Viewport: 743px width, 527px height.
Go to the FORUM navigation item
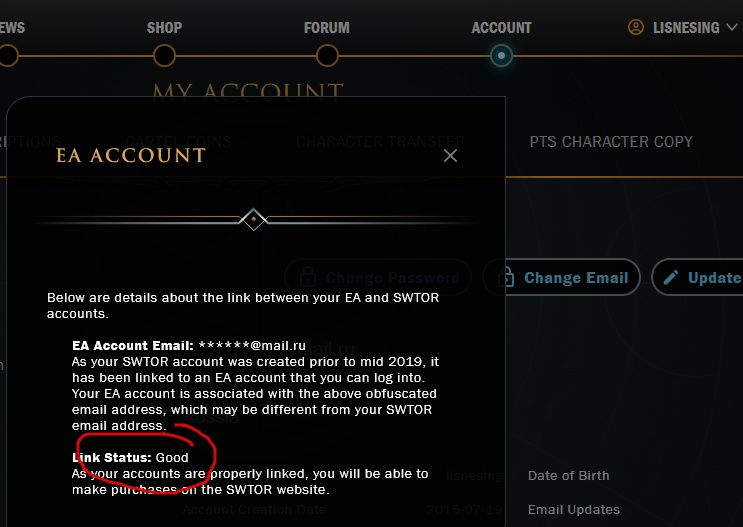point(327,28)
